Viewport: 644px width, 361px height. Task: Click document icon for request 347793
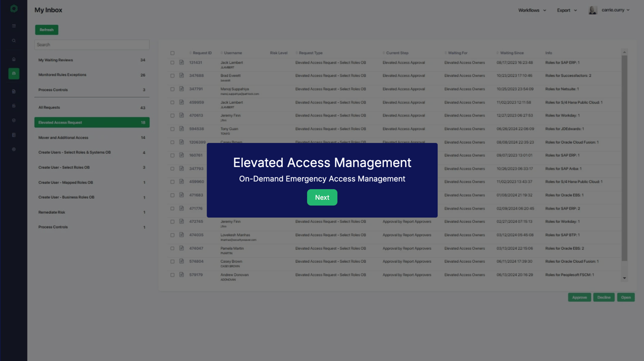[x=181, y=169]
